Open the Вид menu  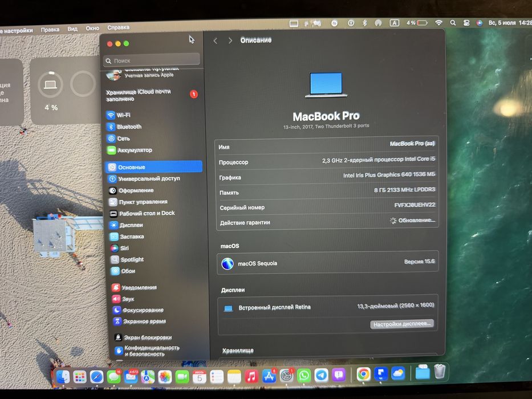click(x=72, y=29)
